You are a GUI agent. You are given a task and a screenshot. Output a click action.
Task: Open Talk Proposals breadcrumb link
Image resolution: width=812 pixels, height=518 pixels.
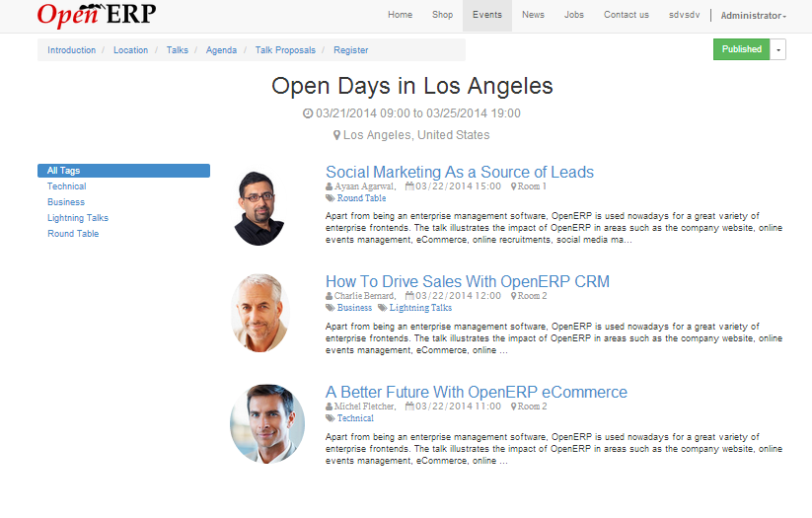pos(285,50)
